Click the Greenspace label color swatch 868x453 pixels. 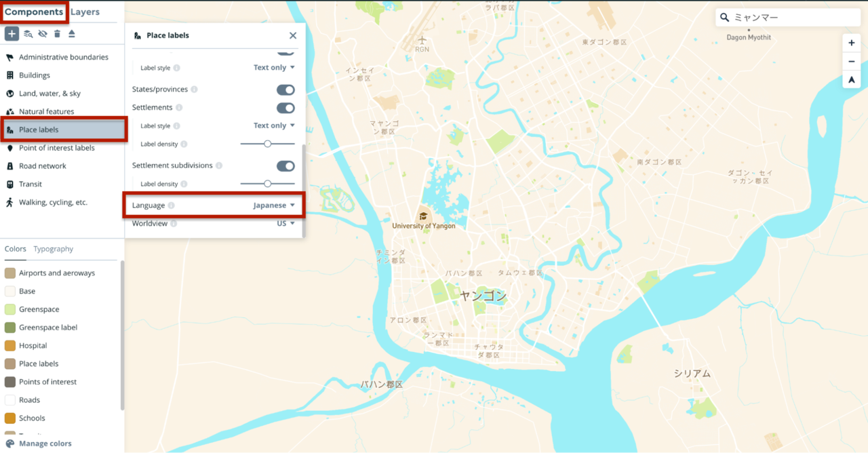tap(10, 328)
